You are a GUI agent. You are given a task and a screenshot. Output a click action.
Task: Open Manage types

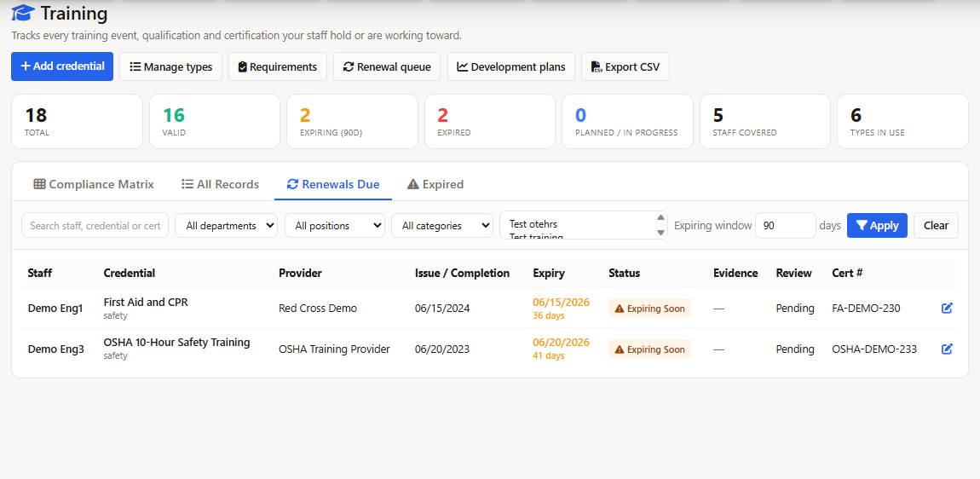pos(170,66)
